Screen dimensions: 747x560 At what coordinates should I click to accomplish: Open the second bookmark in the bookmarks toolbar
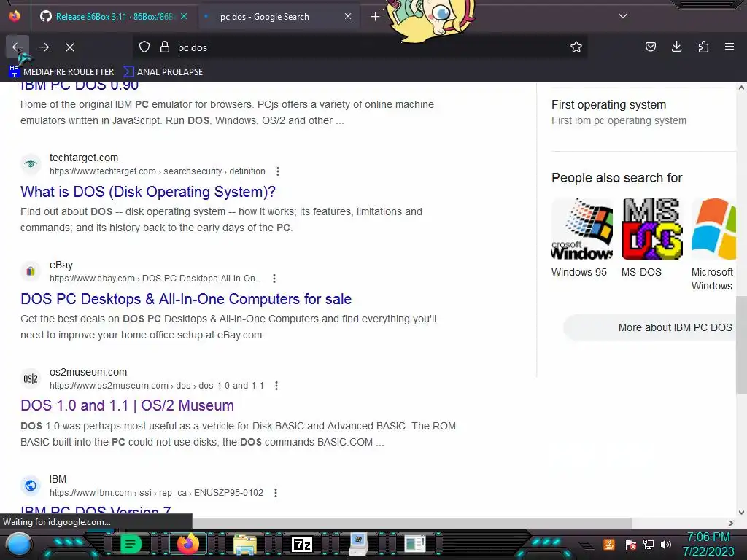[x=163, y=72]
